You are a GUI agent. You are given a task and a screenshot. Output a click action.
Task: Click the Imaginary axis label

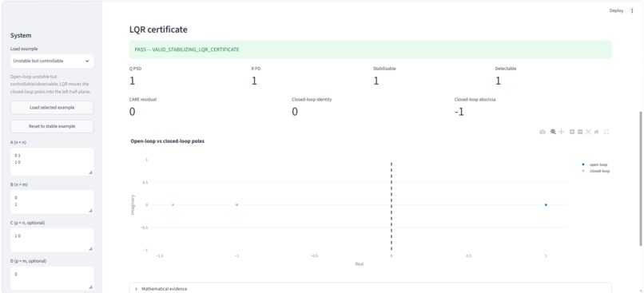click(x=133, y=204)
